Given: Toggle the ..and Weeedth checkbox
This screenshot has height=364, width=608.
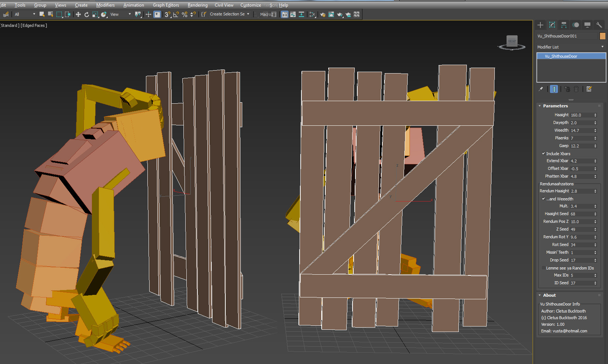Looking at the screenshot, I should (x=544, y=199).
